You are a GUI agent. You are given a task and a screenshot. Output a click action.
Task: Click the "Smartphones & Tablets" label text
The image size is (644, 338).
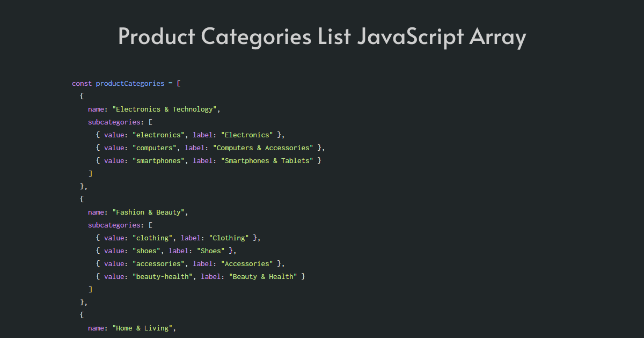[267, 160]
